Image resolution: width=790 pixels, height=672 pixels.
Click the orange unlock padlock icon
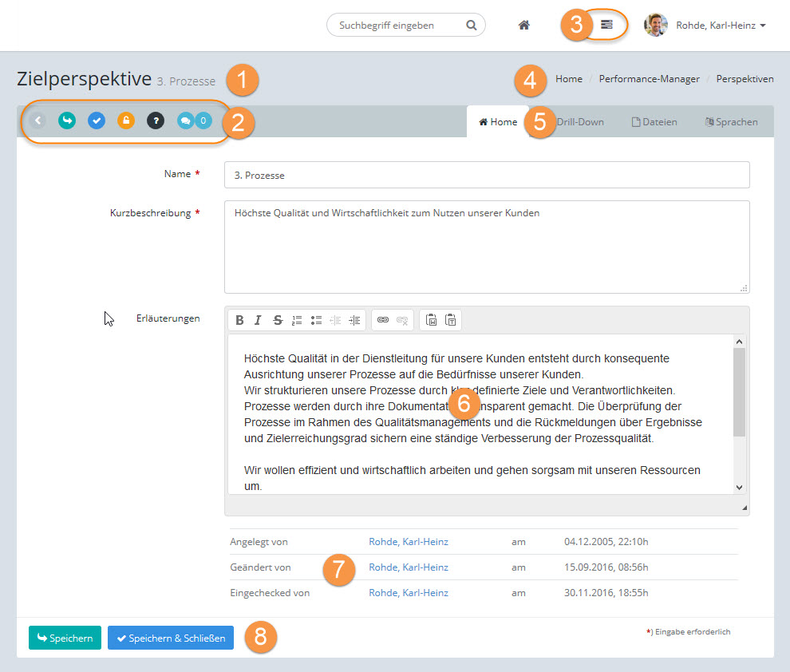[x=126, y=121]
